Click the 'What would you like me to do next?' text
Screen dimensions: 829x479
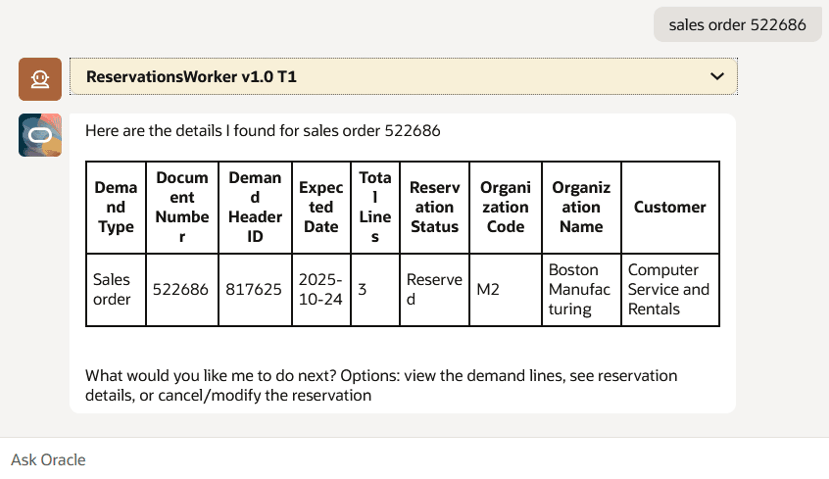point(210,375)
